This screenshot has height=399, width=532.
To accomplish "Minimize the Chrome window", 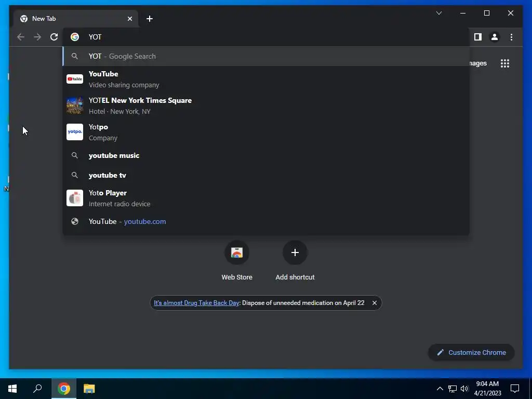I will point(463,13).
